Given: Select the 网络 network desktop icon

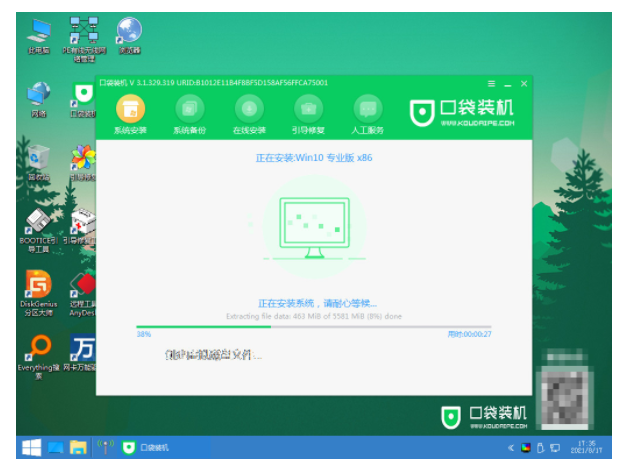Looking at the screenshot, I should 39,99.
